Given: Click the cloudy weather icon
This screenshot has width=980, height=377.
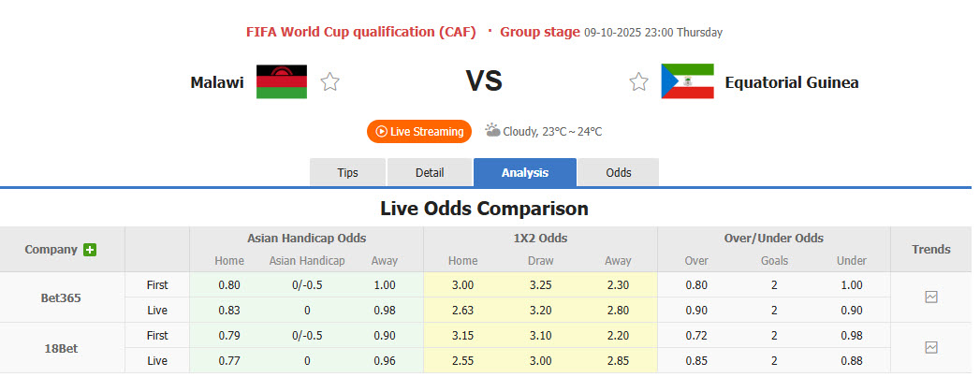Looking at the screenshot, I should click(493, 131).
